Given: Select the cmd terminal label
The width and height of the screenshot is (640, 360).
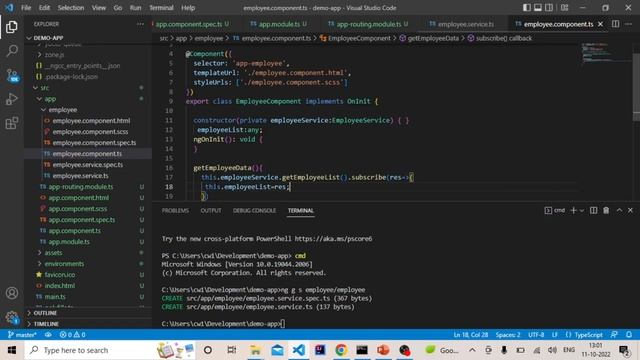Looking at the screenshot, I should (555, 210).
